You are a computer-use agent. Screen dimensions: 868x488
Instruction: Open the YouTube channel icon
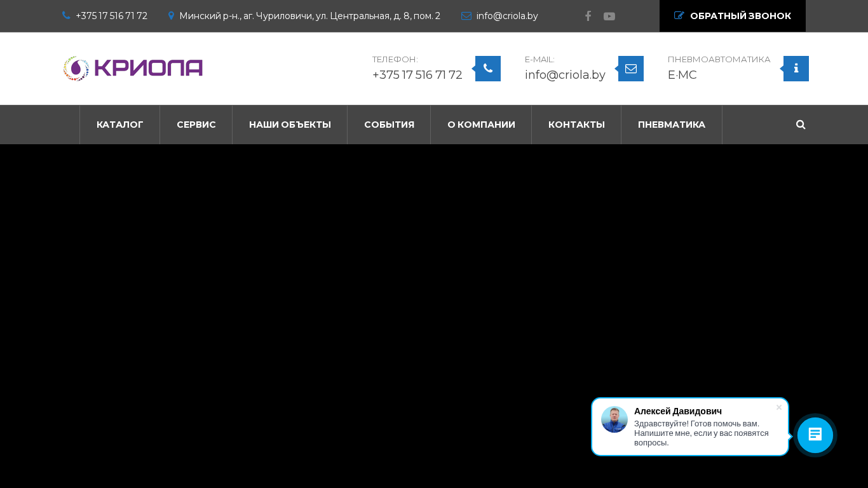(x=609, y=17)
